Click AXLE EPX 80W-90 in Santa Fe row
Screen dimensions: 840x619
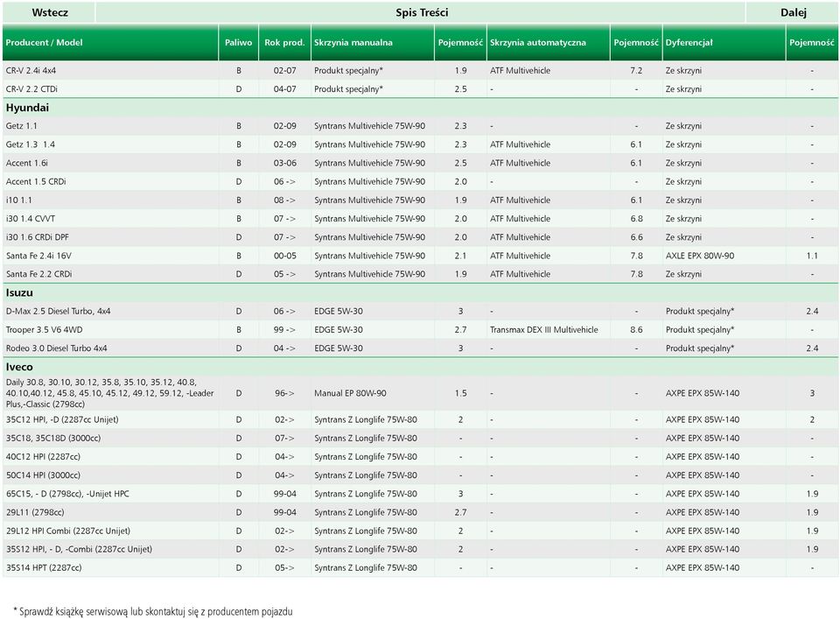[700, 256]
